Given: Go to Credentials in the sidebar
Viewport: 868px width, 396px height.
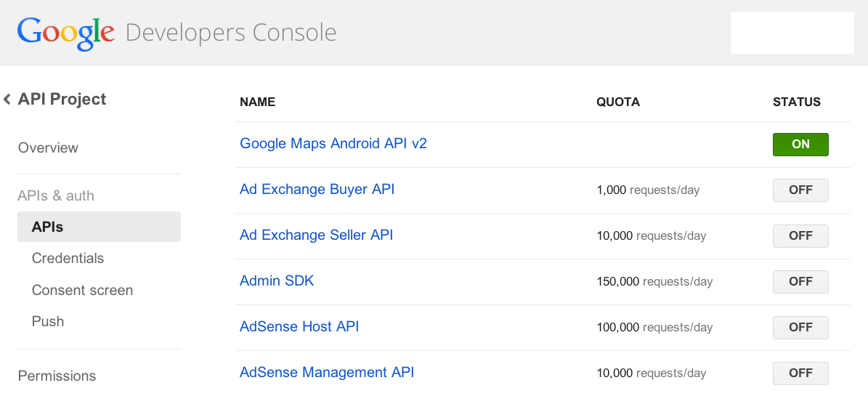Looking at the screenshot, I should coord(68,259).
